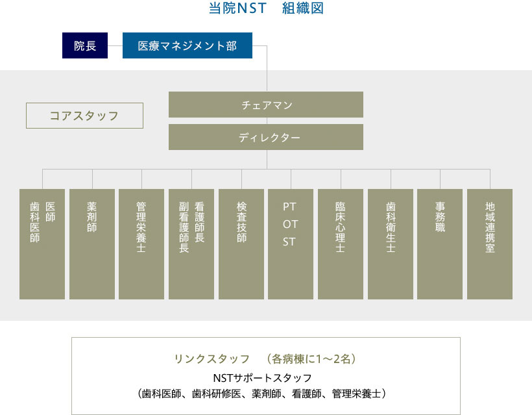Image resolution: width=532 pixels, height=415 pixels.
Task: Click the 当院NST 組織図 title text
Action: (x=266, y=8)
